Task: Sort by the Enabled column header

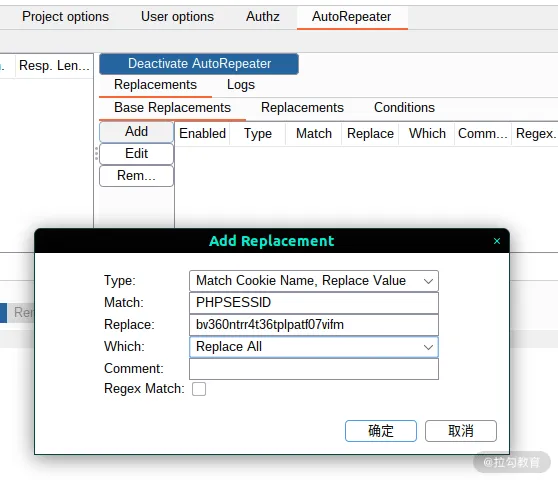Action: pos(202,134)
